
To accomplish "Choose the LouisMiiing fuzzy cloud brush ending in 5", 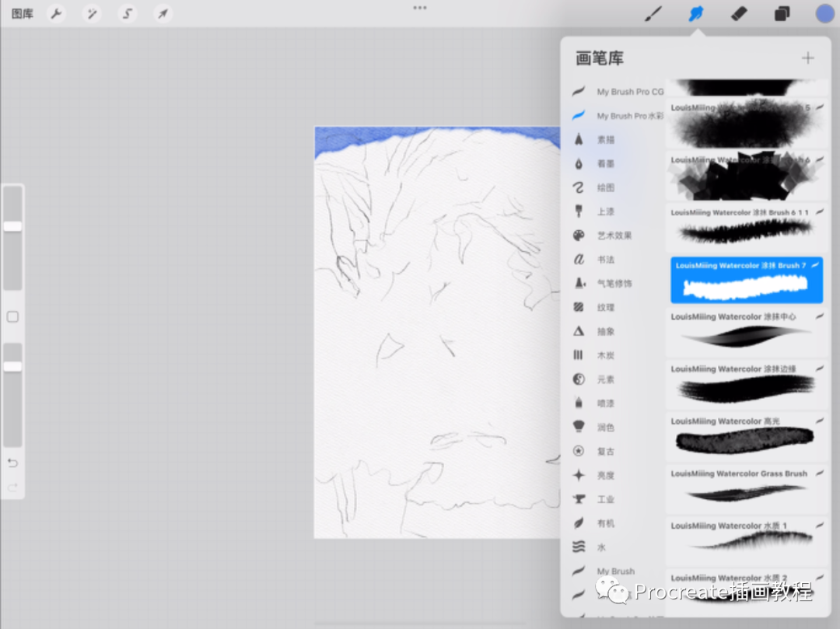I will tap(747, 123).
